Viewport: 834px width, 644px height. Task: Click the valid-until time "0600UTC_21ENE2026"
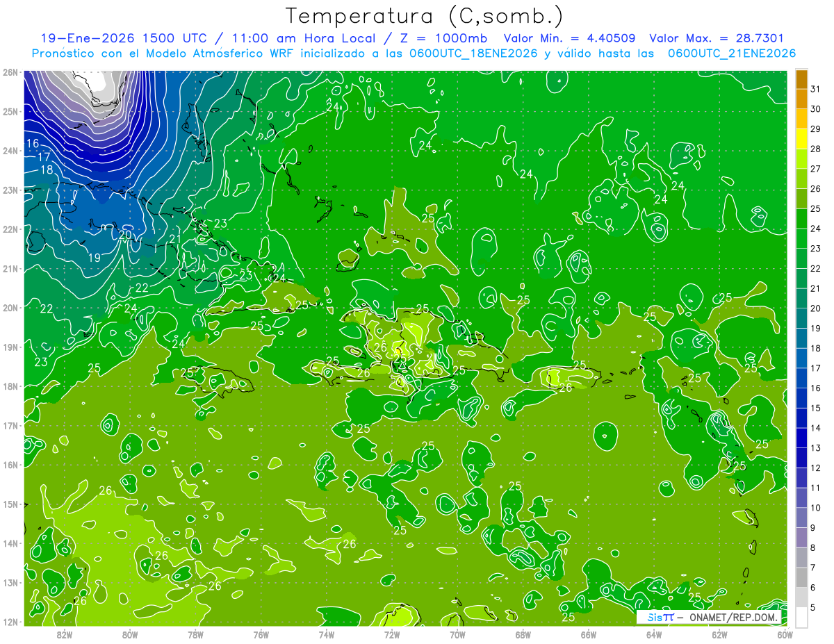(732, 53)
